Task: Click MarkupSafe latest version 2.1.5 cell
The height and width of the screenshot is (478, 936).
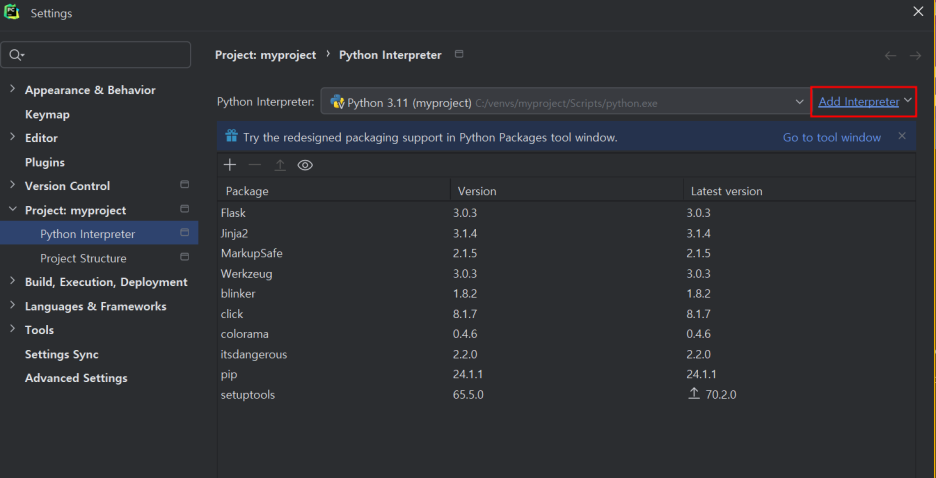Action: click(x=698, y=253)
